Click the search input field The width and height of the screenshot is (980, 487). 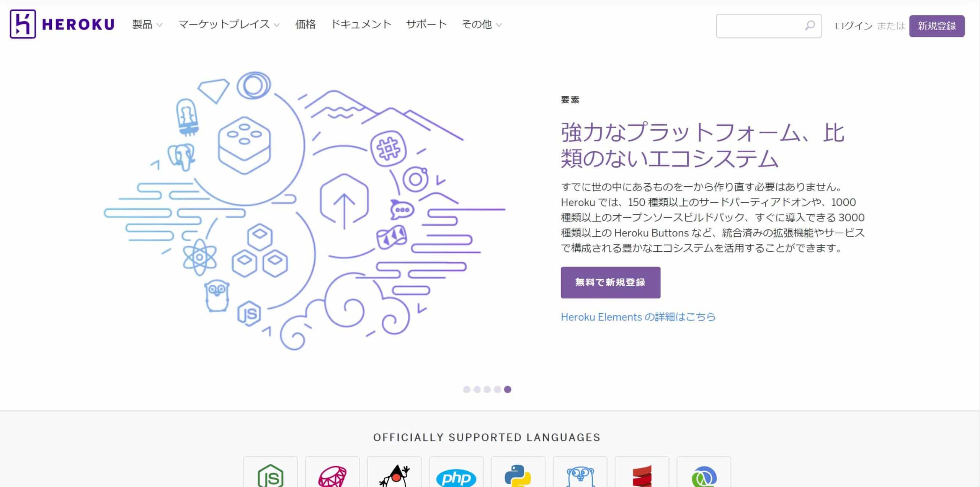[x=768, y=26]
